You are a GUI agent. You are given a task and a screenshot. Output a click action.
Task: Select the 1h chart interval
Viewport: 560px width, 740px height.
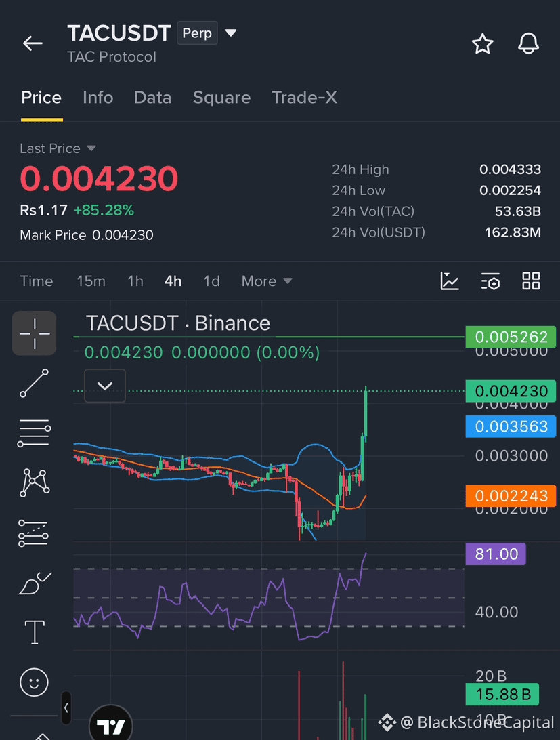click(x=135, y=281)
